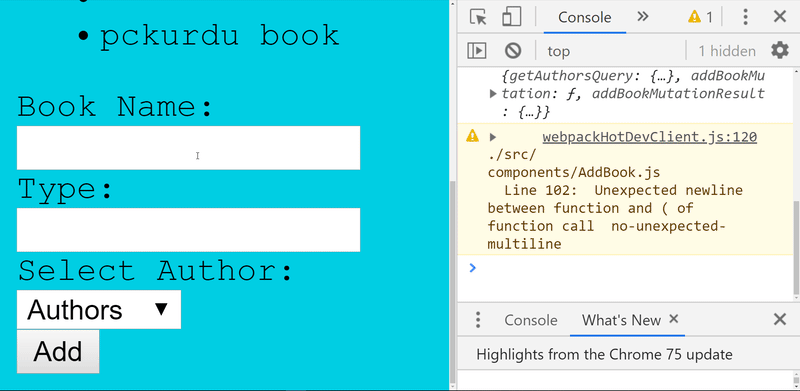Close the DevTools panel
Viewport: 800px width, 391px height.
(780, 17)
